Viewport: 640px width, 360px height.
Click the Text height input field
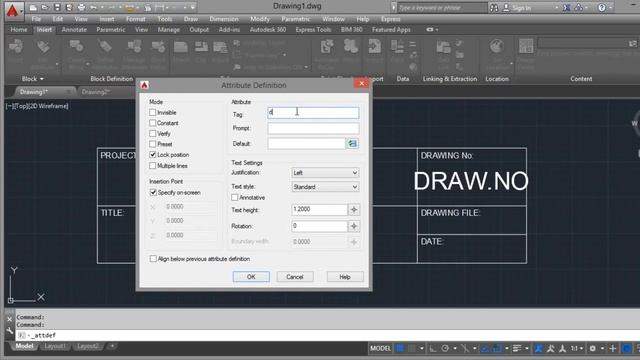[x=320, y=210]
